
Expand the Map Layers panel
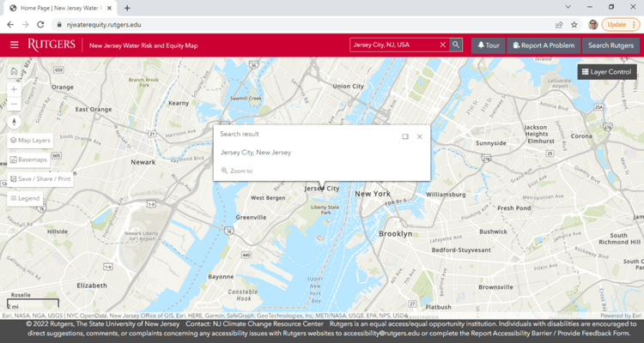(30, 140)
